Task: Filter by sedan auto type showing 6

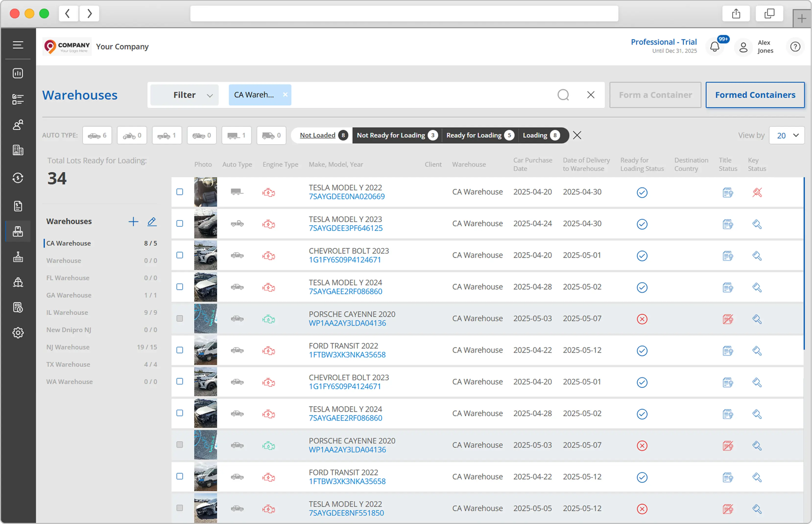Action: [97, 135]
